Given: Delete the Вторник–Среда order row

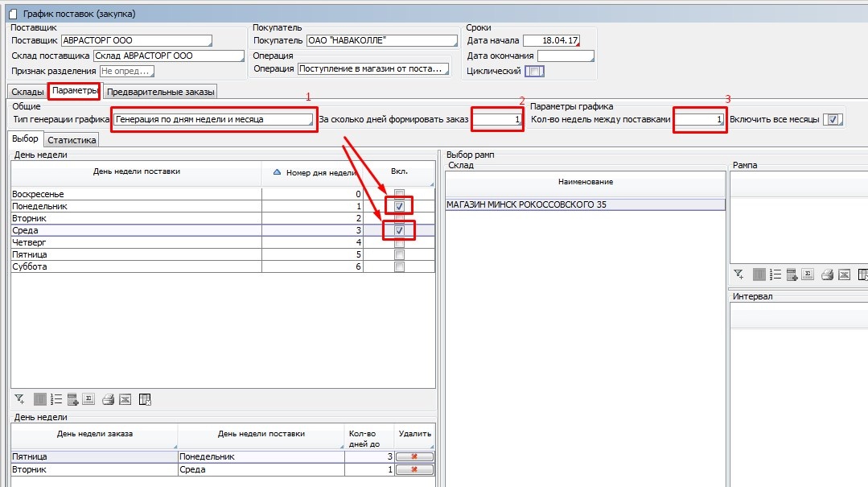Looking at the screenshot, I should coord(414,469).
